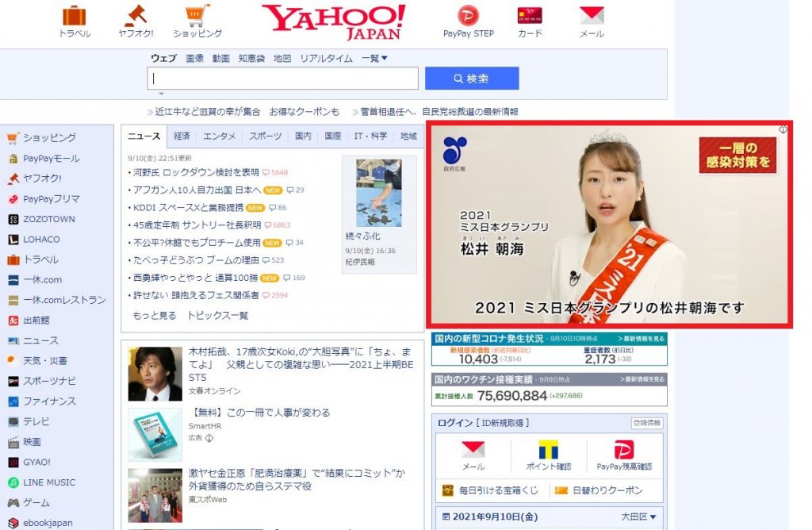812x530 pixels.
Task: Expand the arrow below the search box
Action: pos(161,94)
